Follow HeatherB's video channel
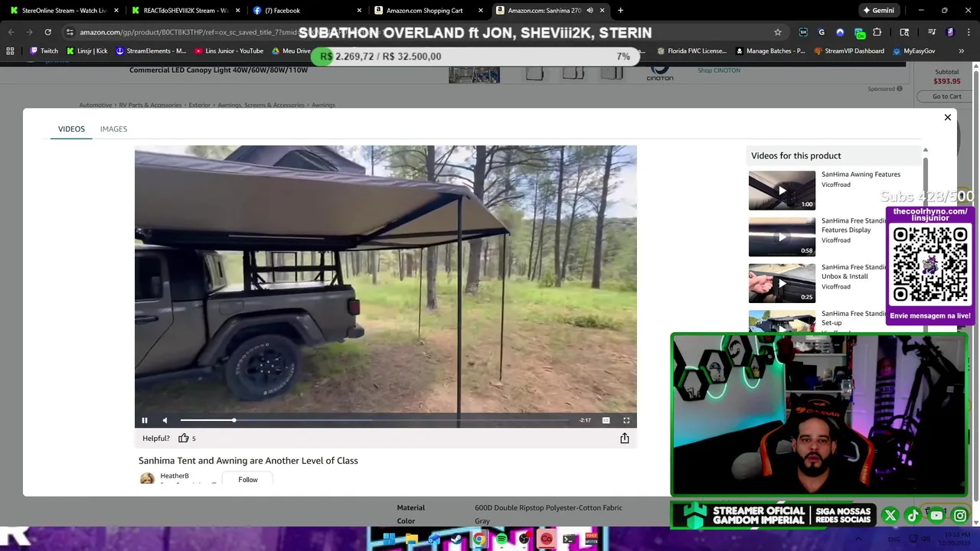The height and width of the screenshot is (551, 980). [x=248, y=480]
